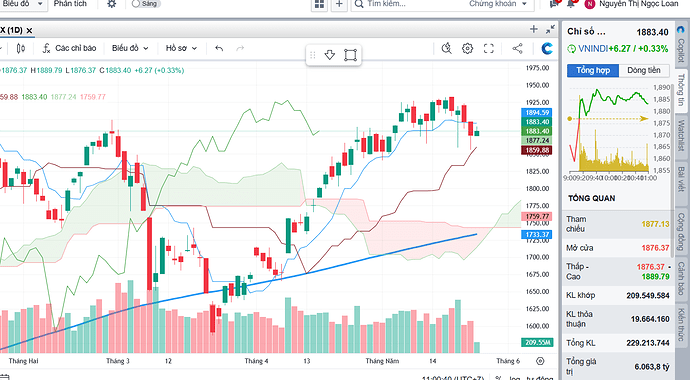Open the Thông tin side tab

(681, 90)
